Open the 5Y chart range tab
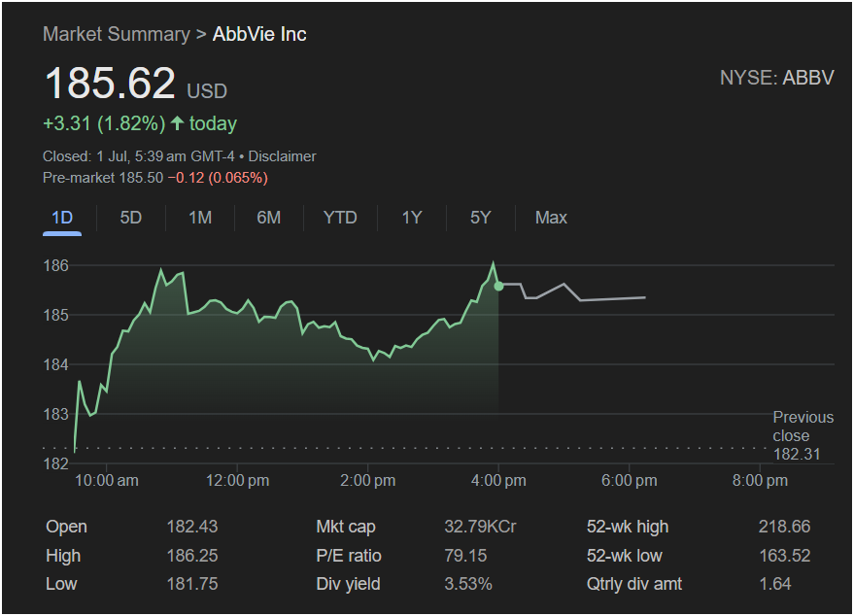 pos(480,218)
